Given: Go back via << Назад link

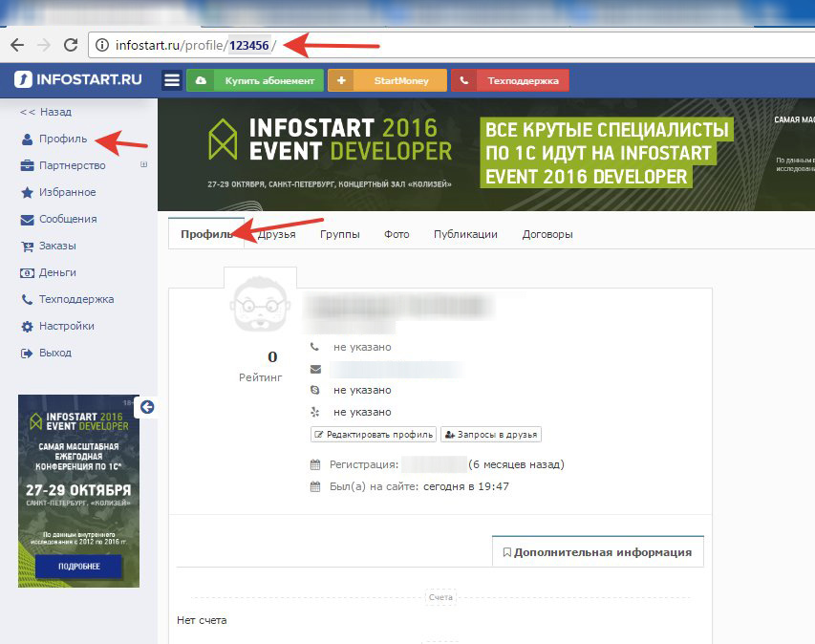Looking at the screenshot, I should pyautogui.click(x=46, y=112).
